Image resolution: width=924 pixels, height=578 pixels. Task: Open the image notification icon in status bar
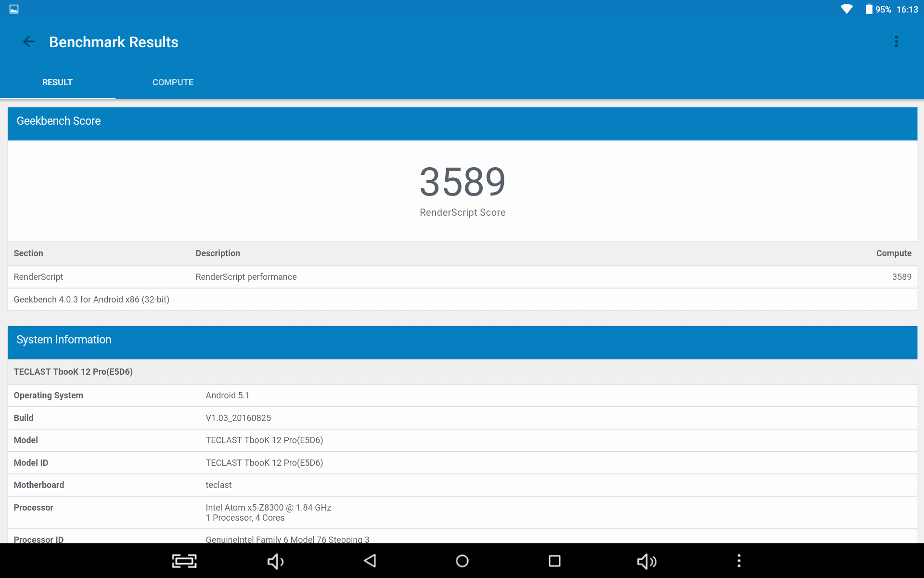click(x=14, y=9)
